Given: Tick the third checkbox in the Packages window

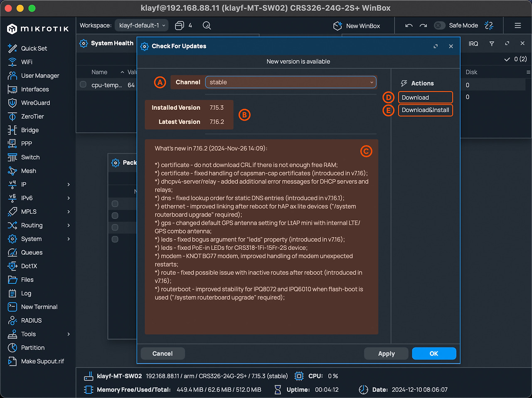Looking at the screenshot, I should (x=115, y=227).
